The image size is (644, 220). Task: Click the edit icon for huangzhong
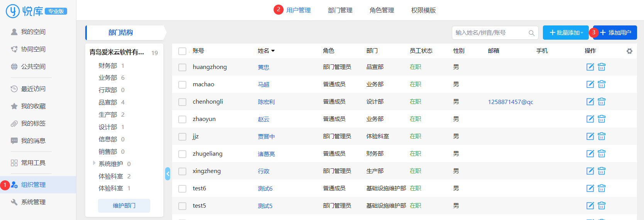[590, 67]
